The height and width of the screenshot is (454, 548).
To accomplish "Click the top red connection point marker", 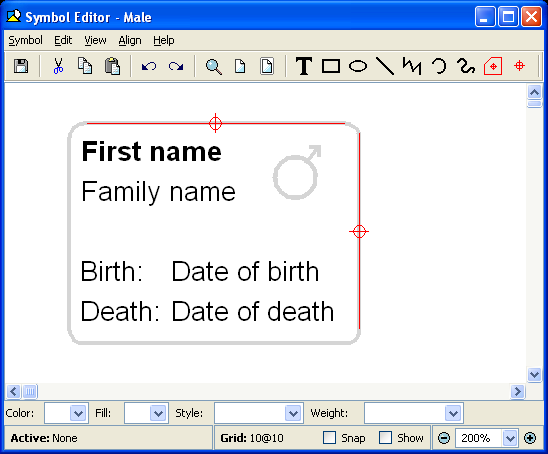I will [x=215, y=123].
